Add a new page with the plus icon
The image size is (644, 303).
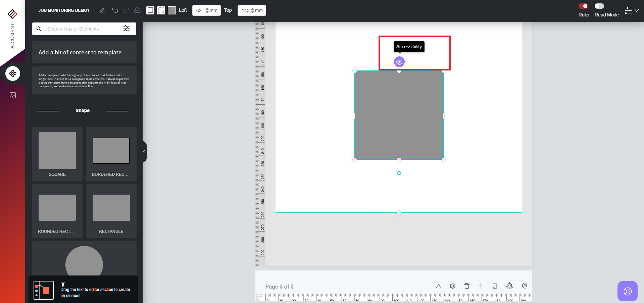[x=481, y=286]
